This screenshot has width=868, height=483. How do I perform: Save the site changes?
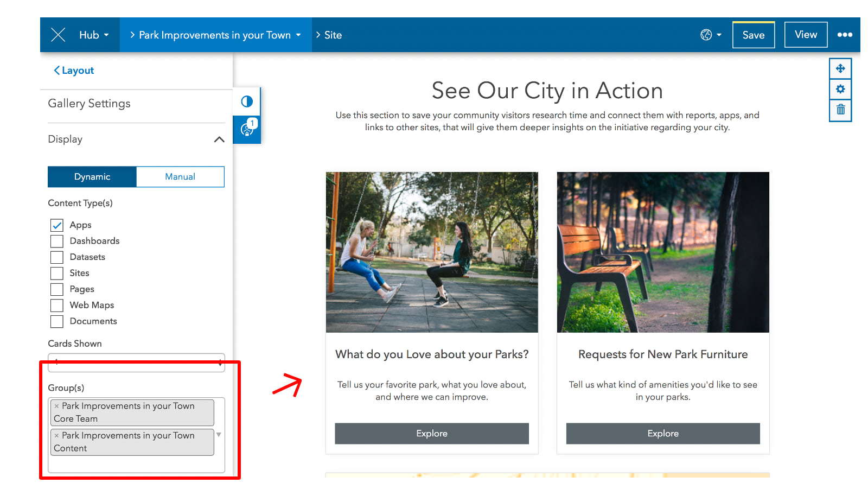754,35
